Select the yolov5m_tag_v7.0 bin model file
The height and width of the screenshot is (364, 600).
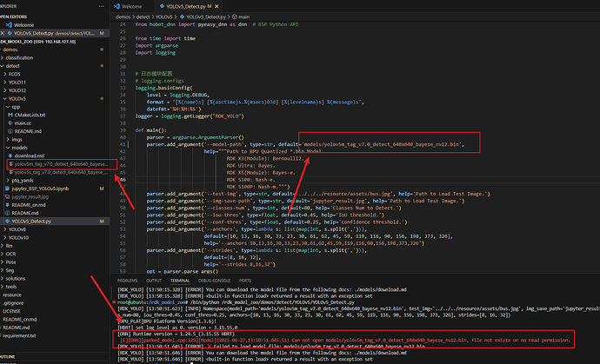[61, 164]
